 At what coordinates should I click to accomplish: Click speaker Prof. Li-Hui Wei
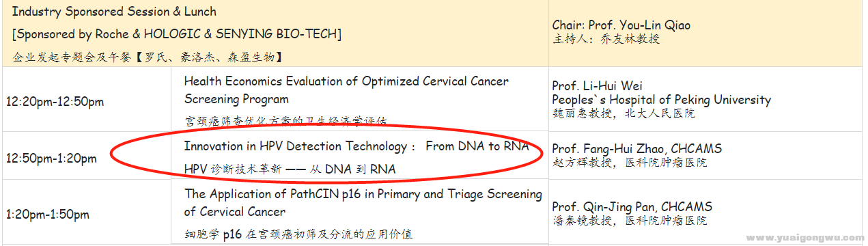click(598, 87)
